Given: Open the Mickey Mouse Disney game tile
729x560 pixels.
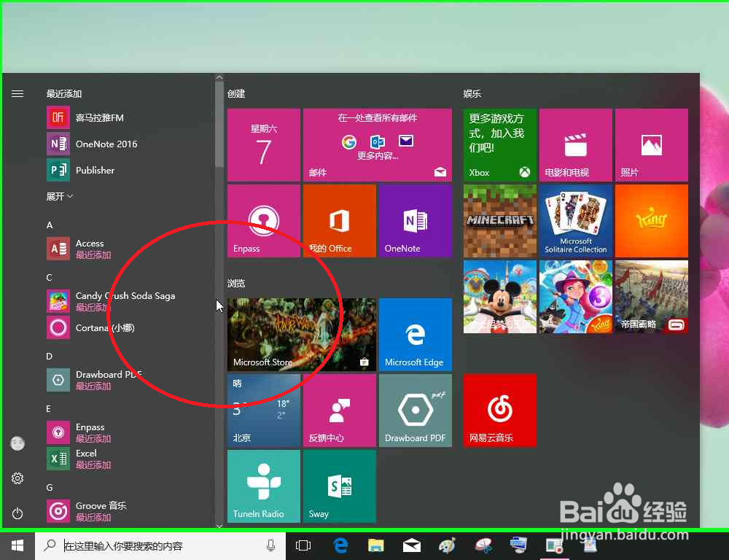Looking at the screenshot, I should [x=500, y=297].
